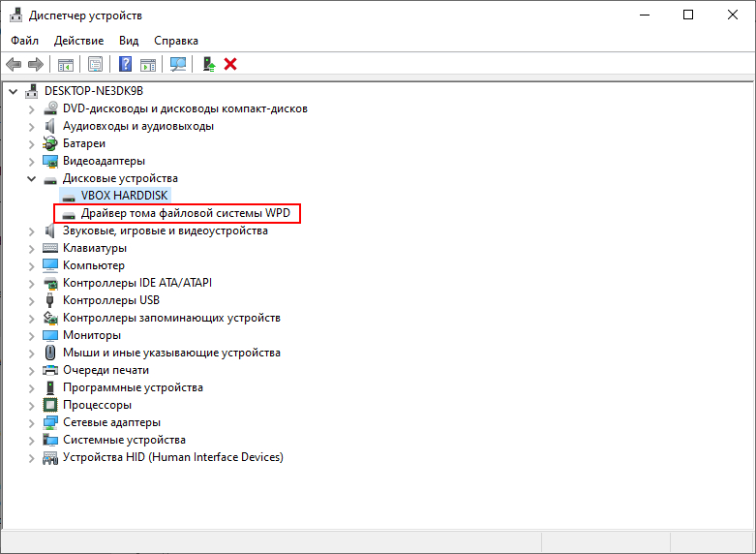Select the Аудиовходы и аудиовыходы label
This screenshot has width=756, height=554.
click(137, 126)
